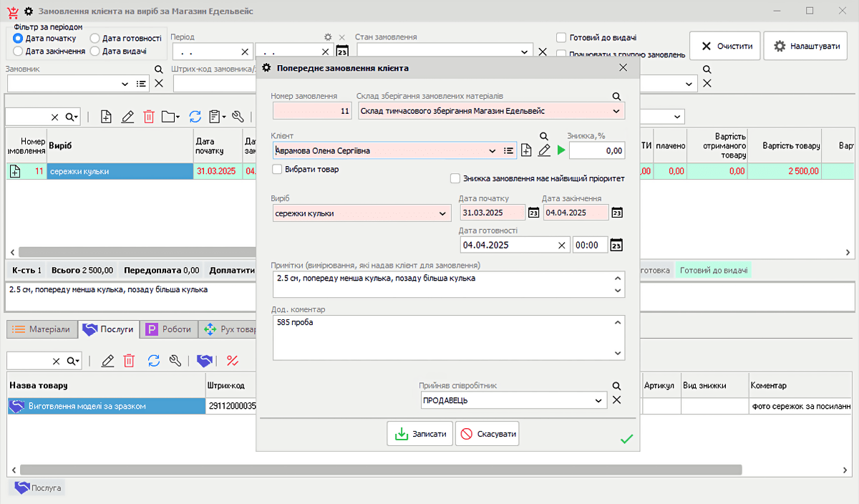Click the Записати button
This screenshot has width=859, height=504.
[x=420, y=434]
